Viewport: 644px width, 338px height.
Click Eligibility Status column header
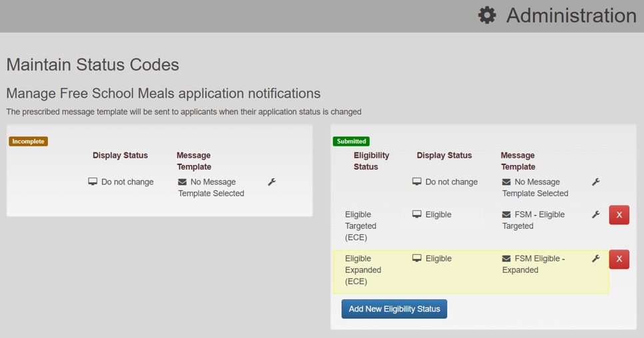click(x=372, y=161)
